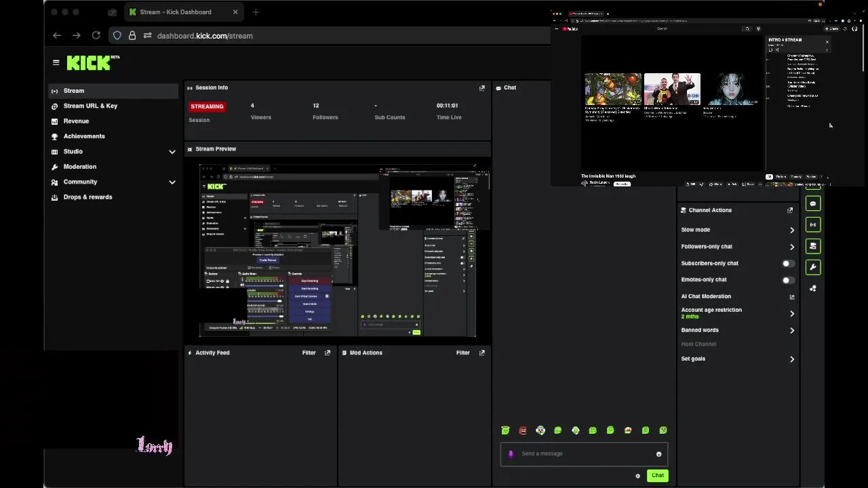The width and height of the screenshot is (868, 488).
Task: Open the wet-haired girl video thumbnail
Action: (x=731, y=89)
